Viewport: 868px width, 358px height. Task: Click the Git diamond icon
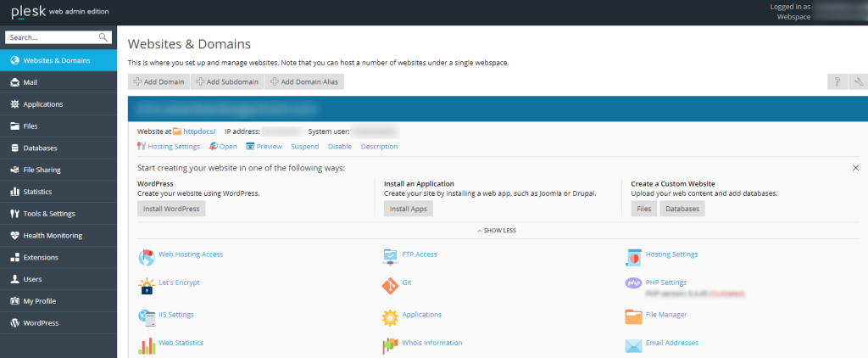point(390,286)
